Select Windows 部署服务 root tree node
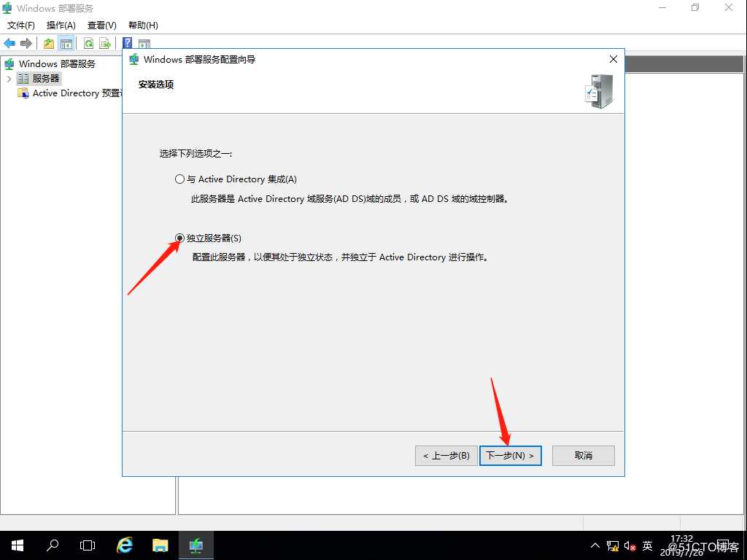The image size is (747, 560). coord(57,64)
